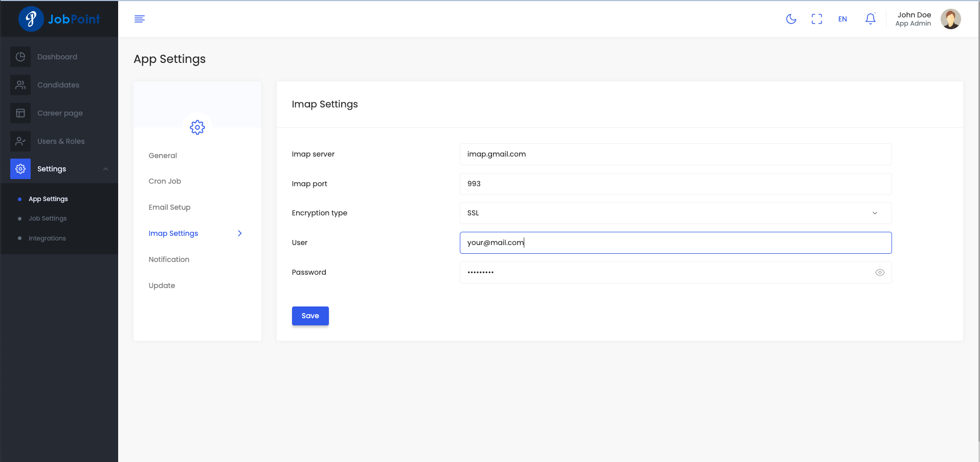Click the JobPoint logo icon
This screenshot has height=462, width=980.
coord(31,19)
